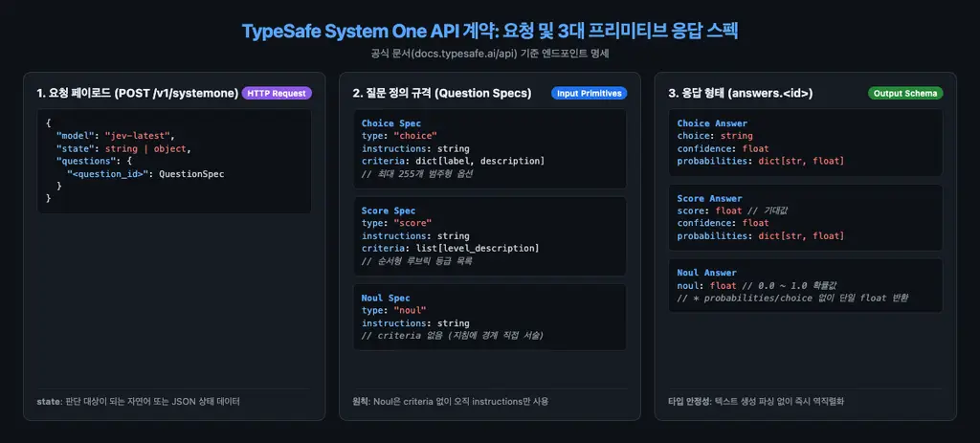Click 'criteria: dict[label, description]' line
The height and width of the screenshot is (443, 980).
[453, 161]
